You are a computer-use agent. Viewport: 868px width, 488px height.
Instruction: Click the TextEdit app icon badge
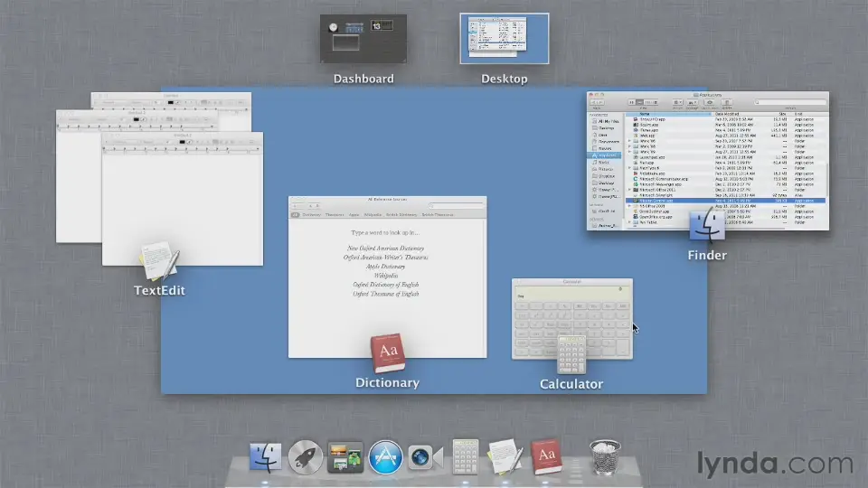[x=159, y=260]
